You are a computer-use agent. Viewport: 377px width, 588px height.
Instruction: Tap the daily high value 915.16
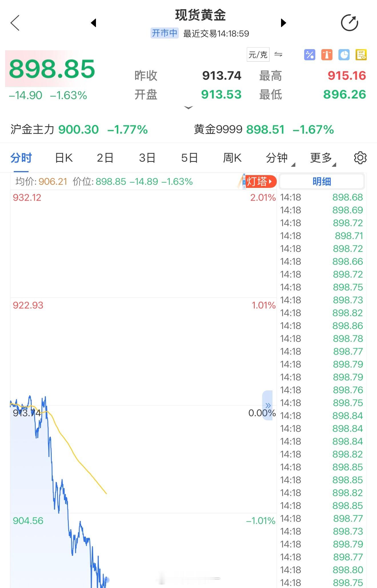coord(347,76)
